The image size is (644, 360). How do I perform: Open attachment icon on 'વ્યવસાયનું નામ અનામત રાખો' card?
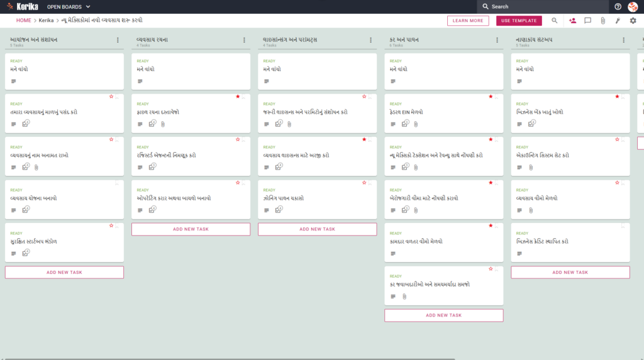click(36, 167)
